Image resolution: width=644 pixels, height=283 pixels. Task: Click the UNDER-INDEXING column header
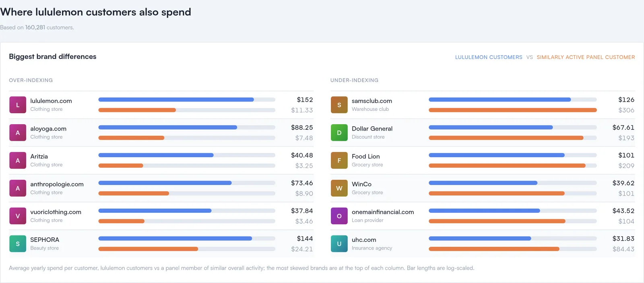(354, 80)
